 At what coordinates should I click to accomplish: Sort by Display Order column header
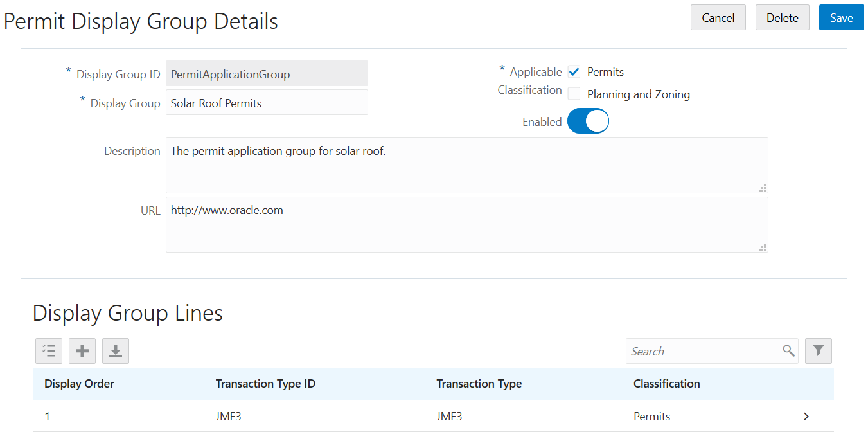[x=79, y=384]
